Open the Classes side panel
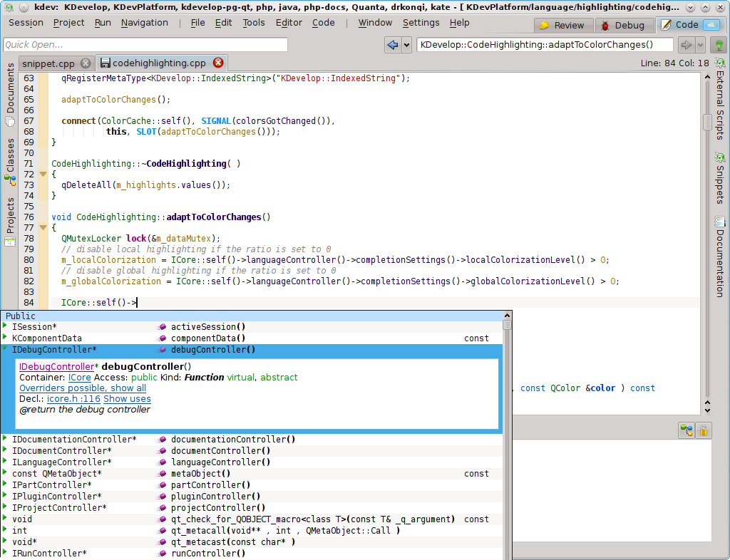Viewport: 730px width, 560px height. tap(10, 162)
